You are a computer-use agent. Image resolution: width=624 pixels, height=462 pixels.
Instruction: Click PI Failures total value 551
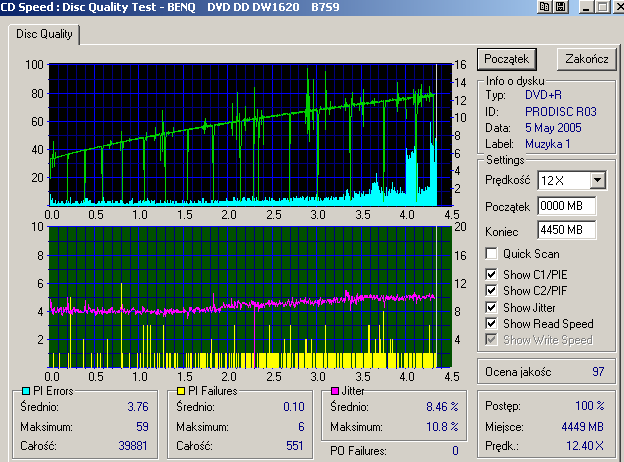[x=294, y=446]
